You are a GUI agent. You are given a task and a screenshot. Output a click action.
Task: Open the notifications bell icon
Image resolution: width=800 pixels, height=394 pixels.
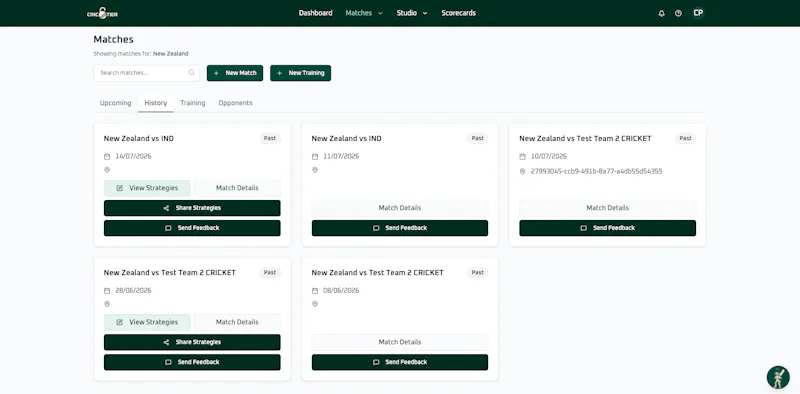coord(661,14)
